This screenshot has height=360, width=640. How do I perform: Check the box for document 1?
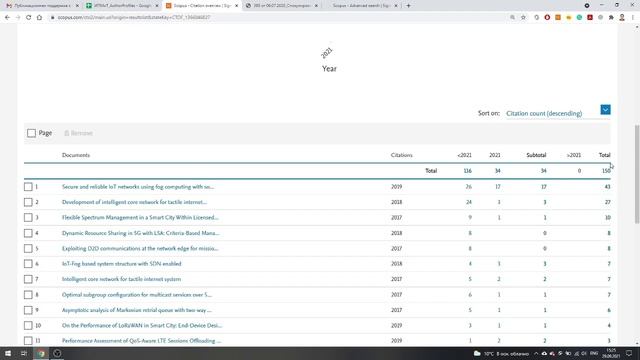click(x=28, y=187)
